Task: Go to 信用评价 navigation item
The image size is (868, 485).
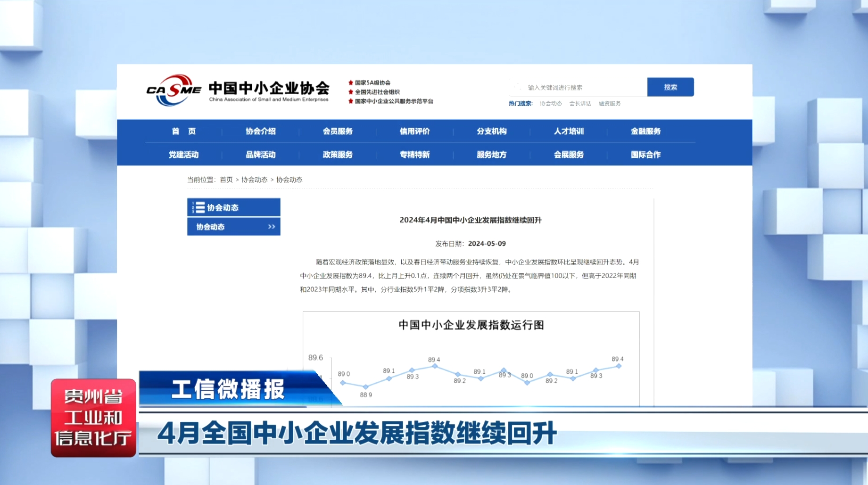Action: (x=414, y=131)
